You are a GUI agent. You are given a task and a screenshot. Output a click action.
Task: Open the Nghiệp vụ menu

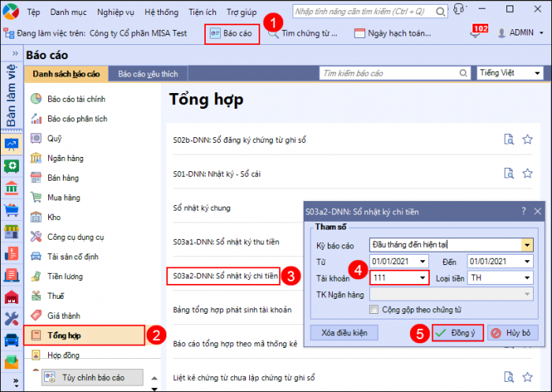(116, 13)
